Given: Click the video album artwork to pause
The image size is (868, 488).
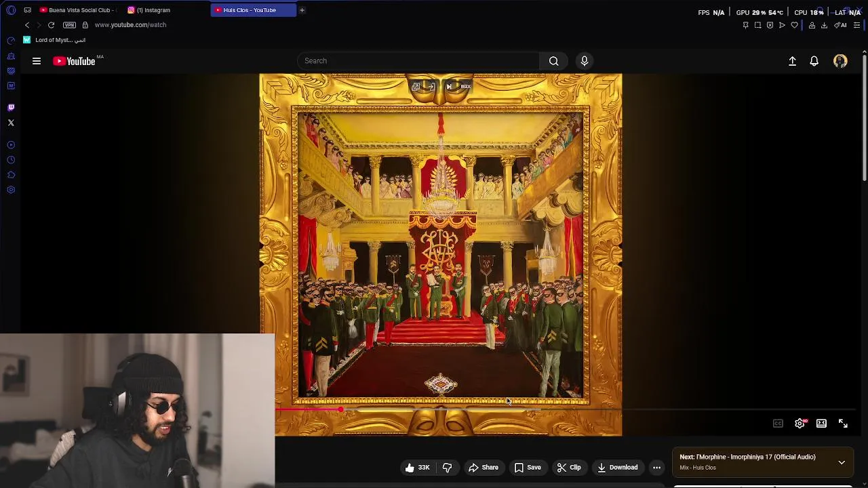Looking at the screenshot, I should click(441, 254).
